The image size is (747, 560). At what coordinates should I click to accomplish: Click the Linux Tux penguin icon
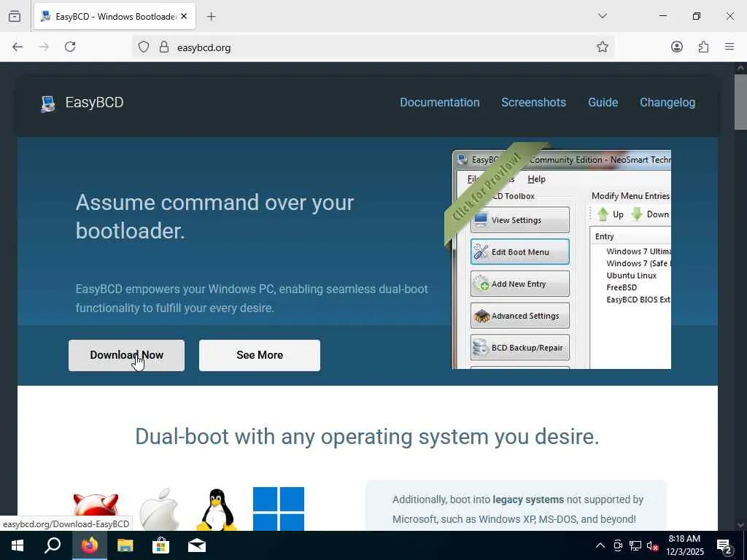(217, 510)
